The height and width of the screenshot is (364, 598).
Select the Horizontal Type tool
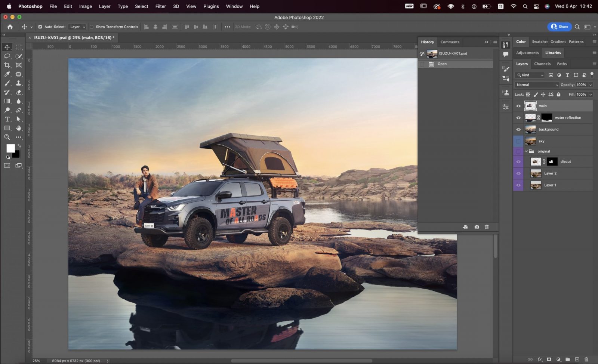(7, 119)
